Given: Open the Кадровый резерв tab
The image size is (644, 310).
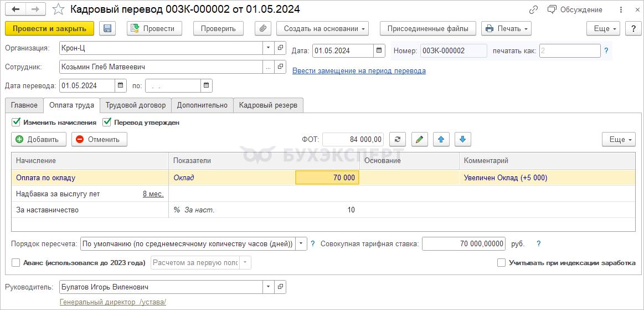Looking at the screenshot, I should click(268, 105).
